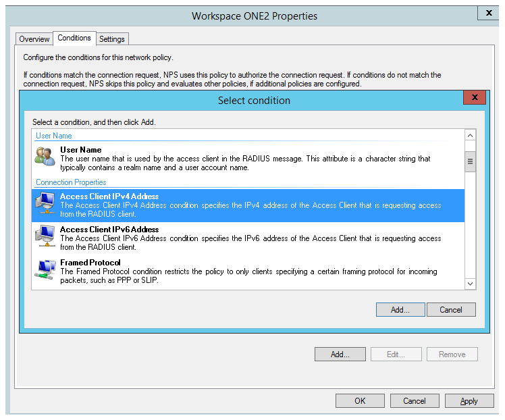Close the Select condition dialog
Viewport: 505px width, 420px height.
(x=475, y=98)
